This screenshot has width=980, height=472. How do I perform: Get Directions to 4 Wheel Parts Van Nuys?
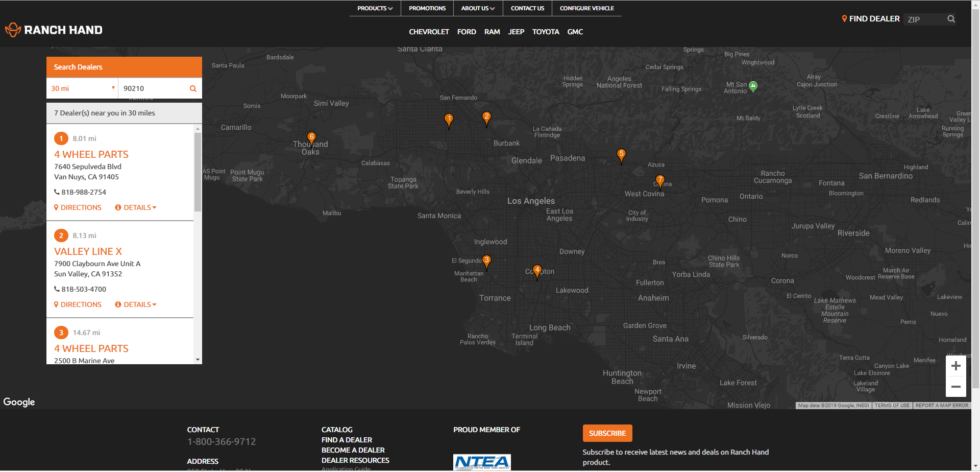[x=78, y=207]
